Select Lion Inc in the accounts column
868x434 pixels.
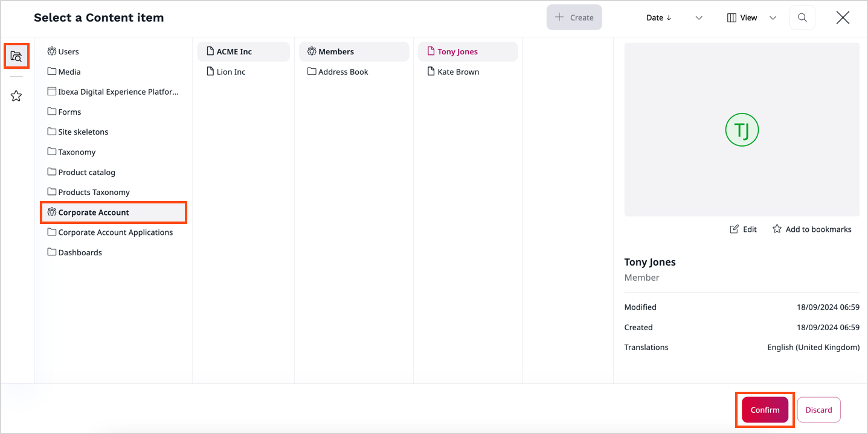(x=230, y=71)
